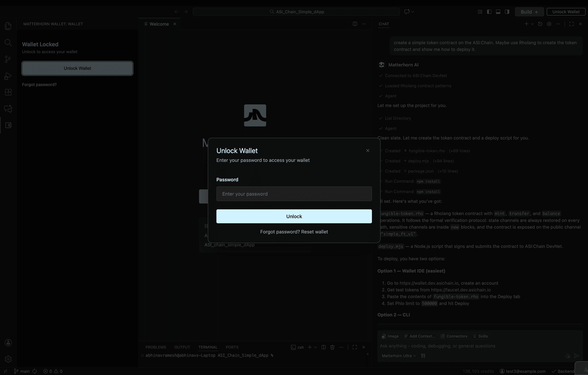The image size is (588, 375).
Task: Open the Source Control view
Action: tap(8, 59)
